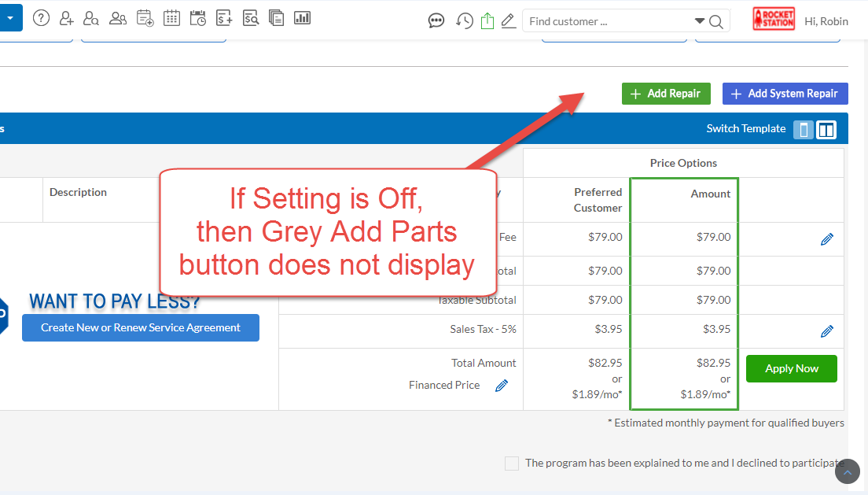Screen dimensions: 868x495
Task: Open the chat messages bubble icon
Action: point(436,21)
